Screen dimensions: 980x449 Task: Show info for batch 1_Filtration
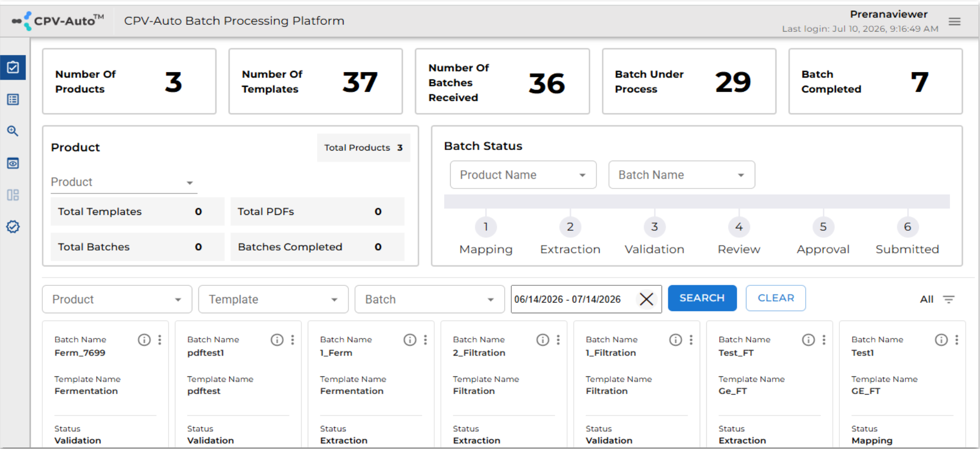(676, 340)
